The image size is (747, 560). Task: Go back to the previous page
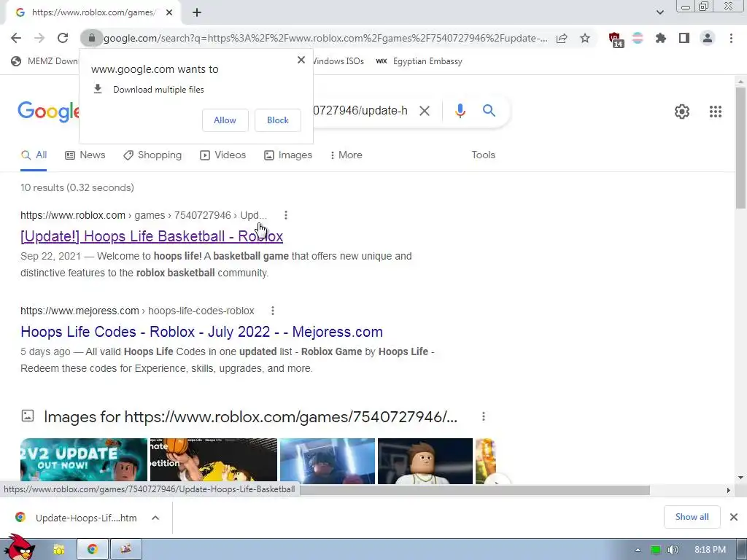click(16, 38)
